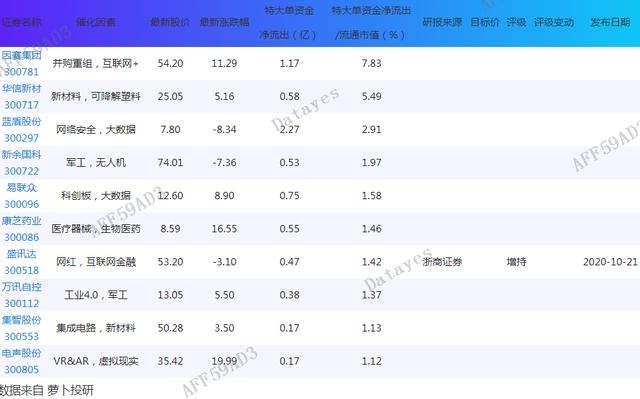Select cell VR&AR，虚拟现实
This screenshot has width=640, height=399.
click(96, 361)
